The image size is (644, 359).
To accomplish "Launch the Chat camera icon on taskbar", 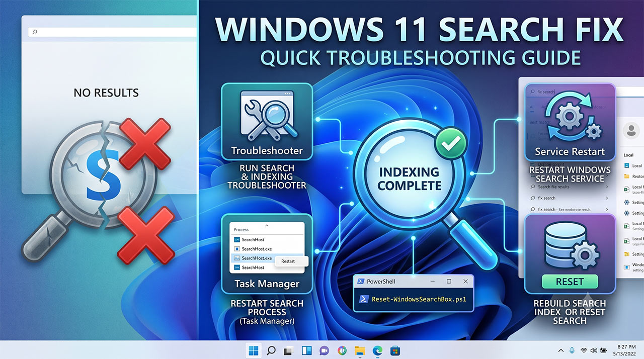I will (324, 350).
